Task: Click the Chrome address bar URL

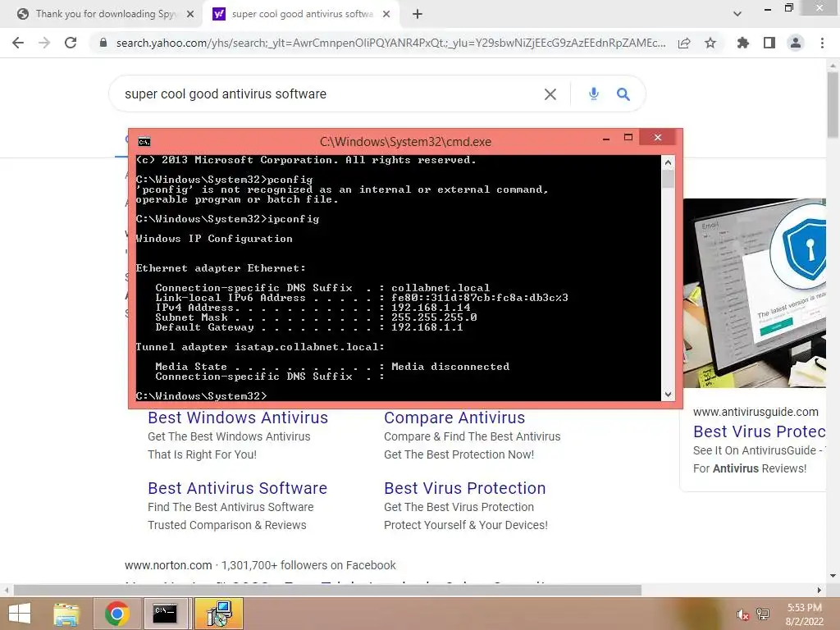Action: (x=391, y=43)
